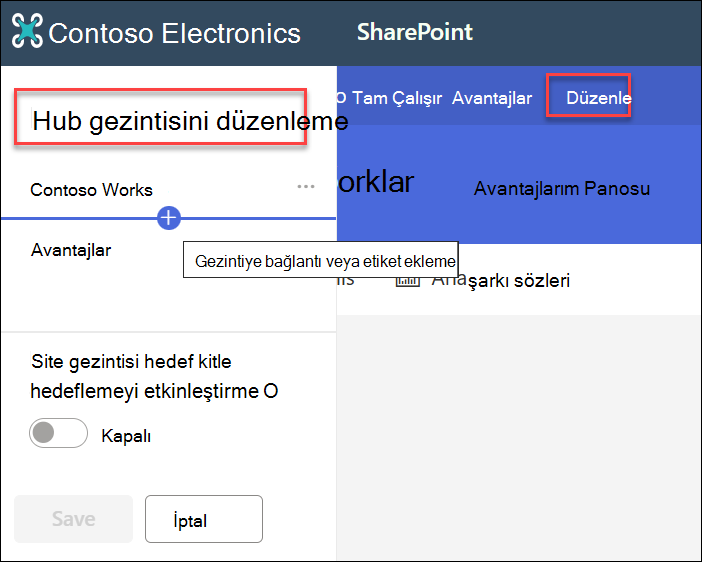Open the ellipsis menu next to Contoso Works
Viewport: 702px width, 562px height.
(x=306, y=186)
